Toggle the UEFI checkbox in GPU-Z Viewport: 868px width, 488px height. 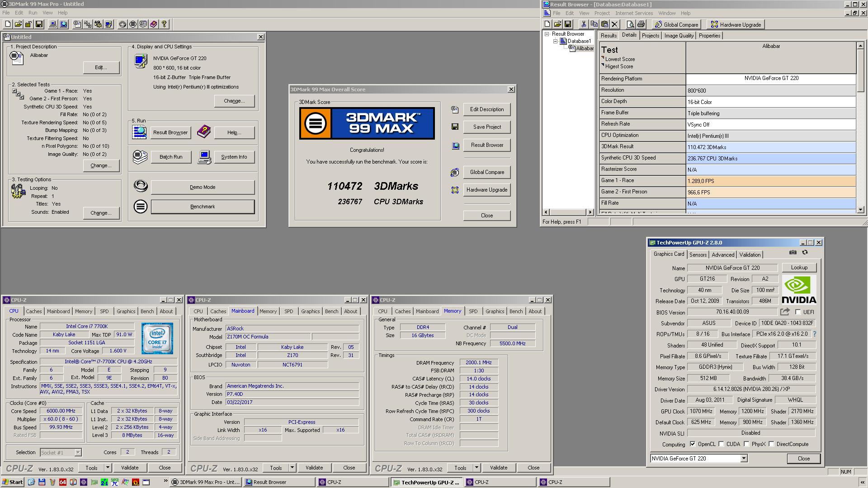pyautogui.click(x=798, y=312)
